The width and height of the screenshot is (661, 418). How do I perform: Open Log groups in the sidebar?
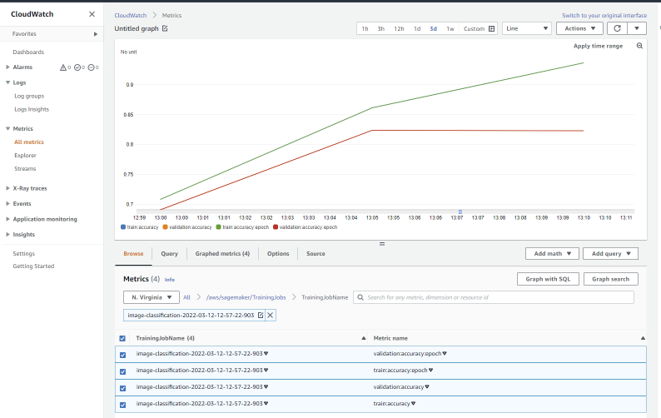pyautogui.click(x=29, y=96)
